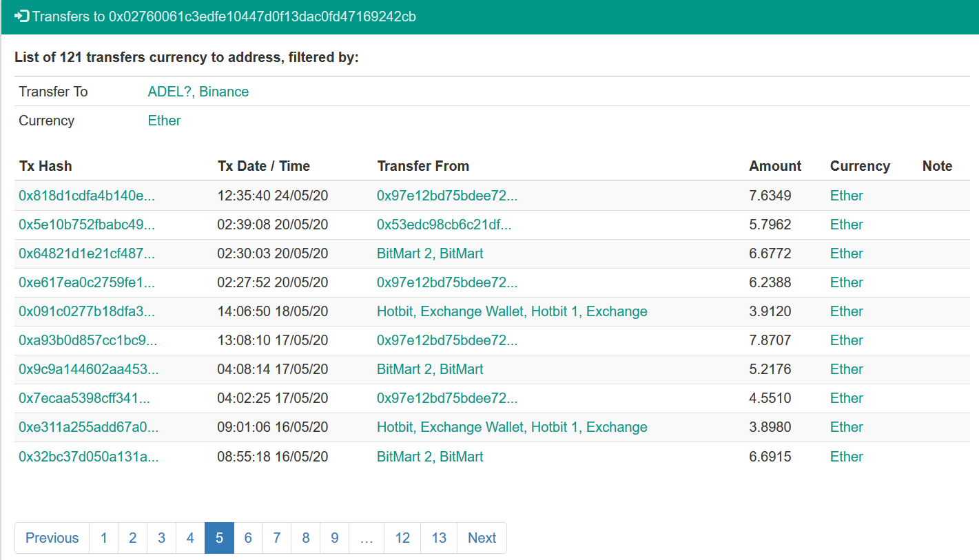The width and height of the screenshot is (979, 560).
Task: Open Hotbit sender on 18/05/20 row
Action: coord(512,311)
